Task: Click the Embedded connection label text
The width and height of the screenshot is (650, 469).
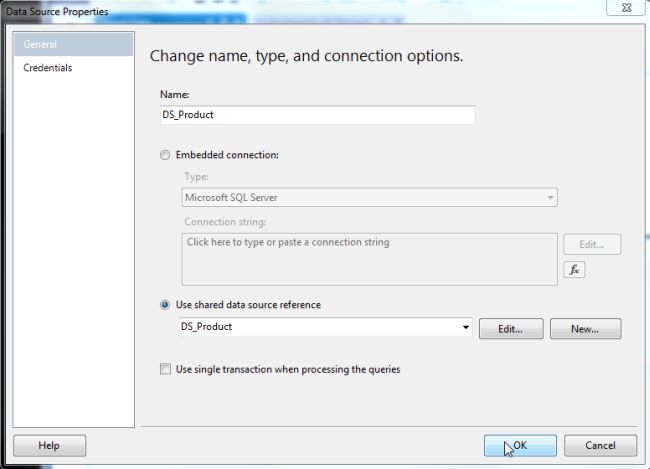Action: point(227,155)
